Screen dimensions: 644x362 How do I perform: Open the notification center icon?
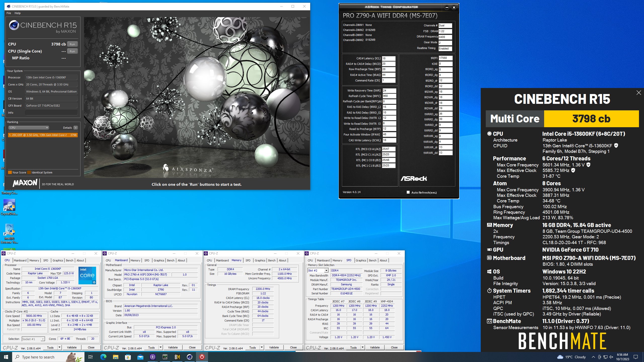636,357
